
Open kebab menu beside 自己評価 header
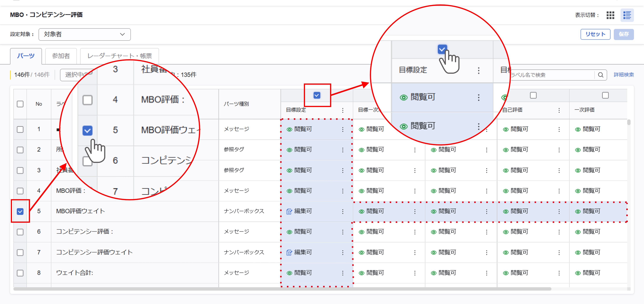559,110
